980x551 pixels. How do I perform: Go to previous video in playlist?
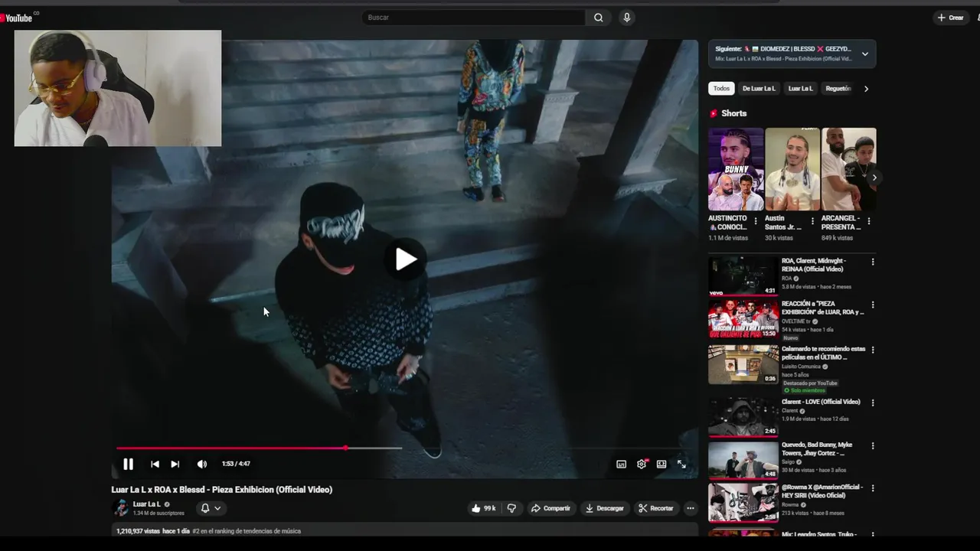[x=155, y=464]
